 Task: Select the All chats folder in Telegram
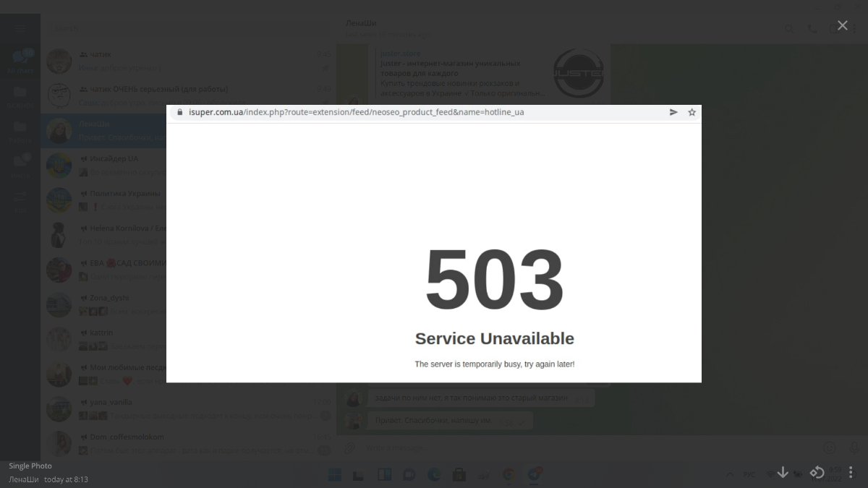coord(20,61)
